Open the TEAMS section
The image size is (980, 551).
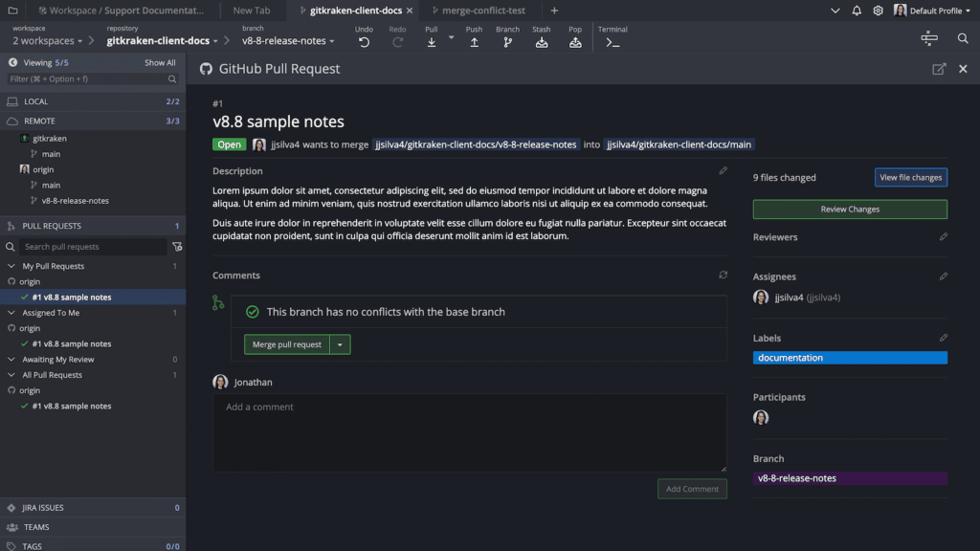pyautogui.click(x=93, y=527)
